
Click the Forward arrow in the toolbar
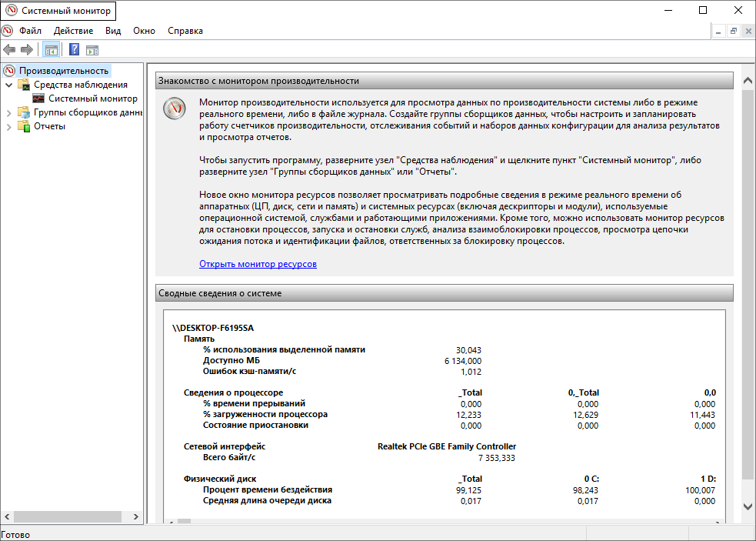(27, 50)
